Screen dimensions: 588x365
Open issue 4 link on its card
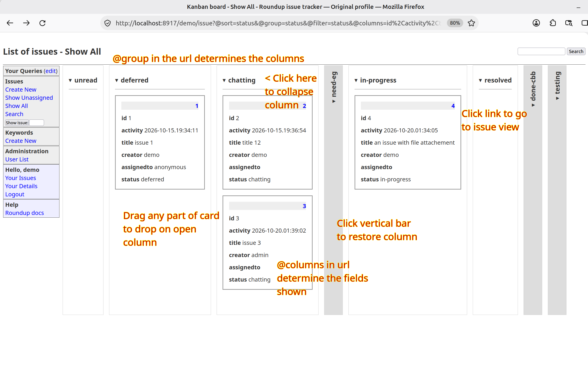[x=453, y=106]
